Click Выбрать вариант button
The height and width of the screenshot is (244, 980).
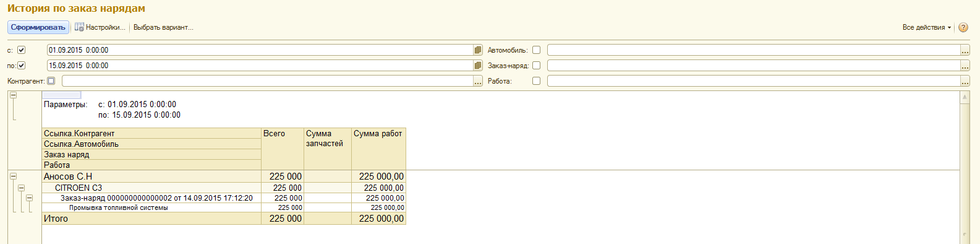(163, 27)
